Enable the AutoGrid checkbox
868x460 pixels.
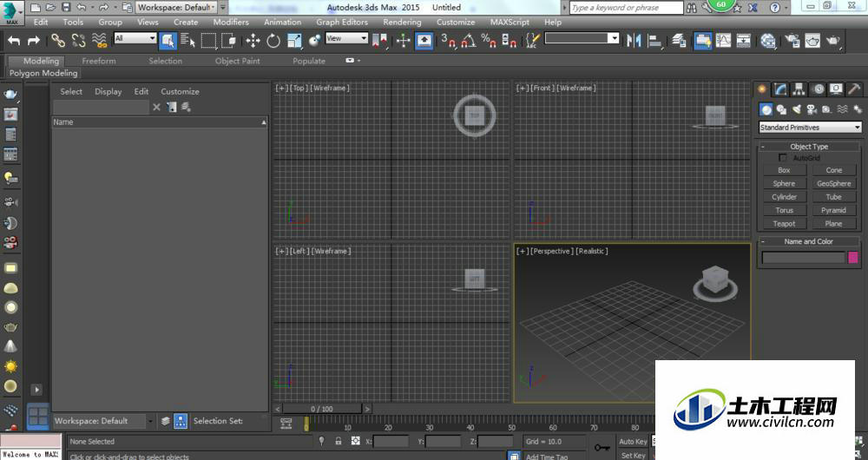coord(783,158)
